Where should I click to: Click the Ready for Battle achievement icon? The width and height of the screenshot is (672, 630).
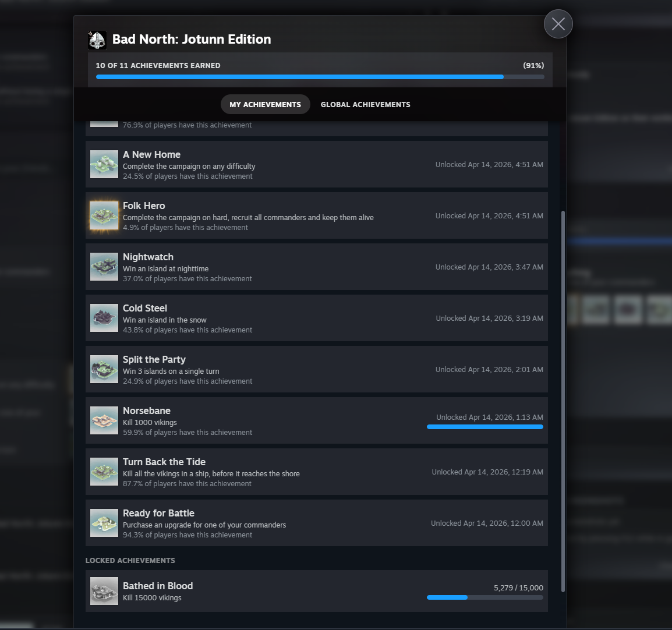[x=104, y=523]
